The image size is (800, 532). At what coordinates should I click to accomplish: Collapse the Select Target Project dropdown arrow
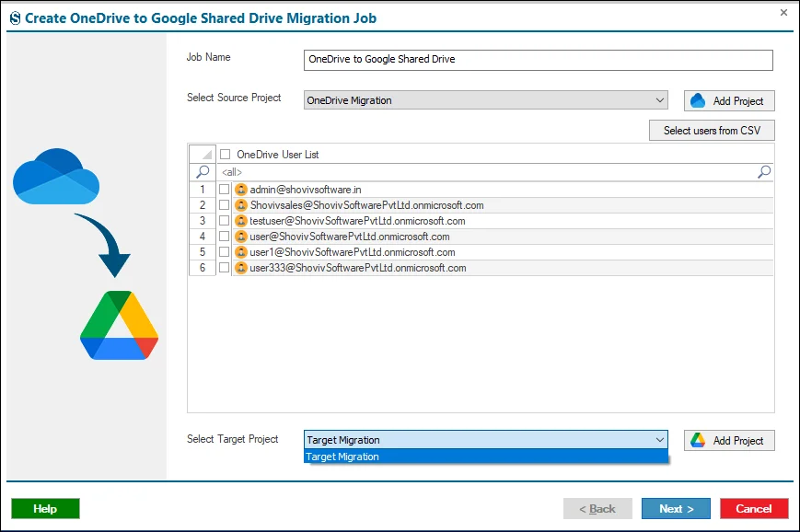click(659, 440)
